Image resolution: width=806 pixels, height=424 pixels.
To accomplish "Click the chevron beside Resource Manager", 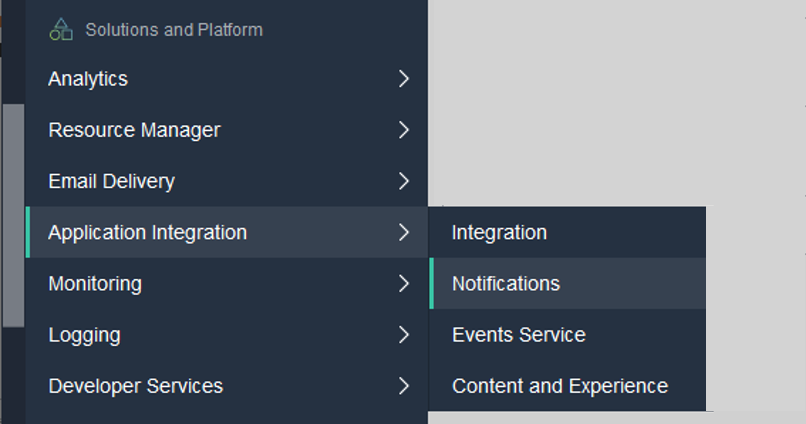I will pyautogui.click(x=403, y=130).
